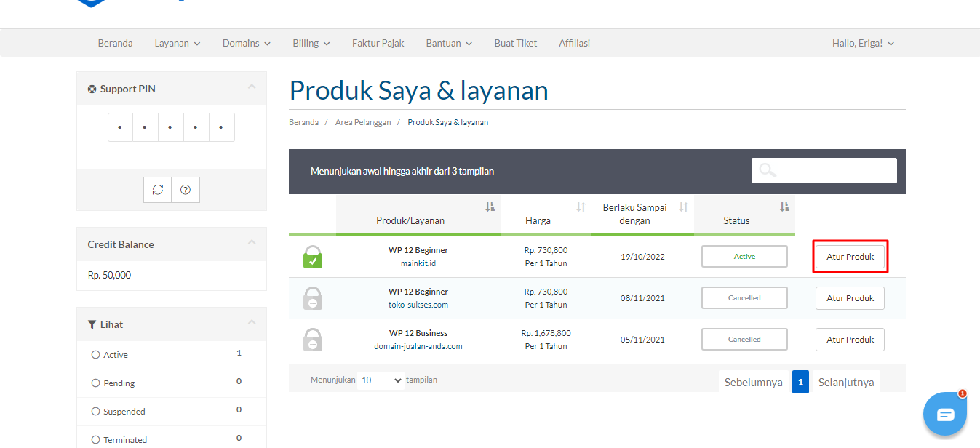The height and width of the screenshot is (448, 980).
Task: Click the padlock icon next to WP 12 Business
Action: point(312,340)
